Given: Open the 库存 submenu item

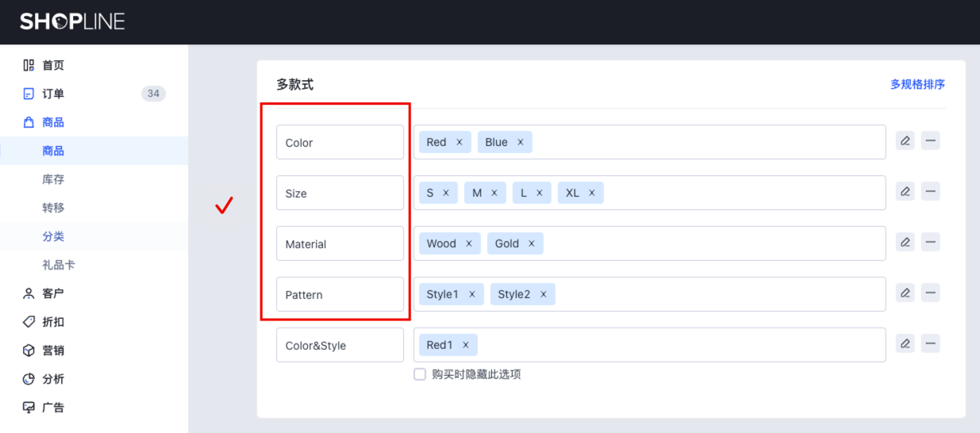Looking at the screenshot, I should (53, 179).
